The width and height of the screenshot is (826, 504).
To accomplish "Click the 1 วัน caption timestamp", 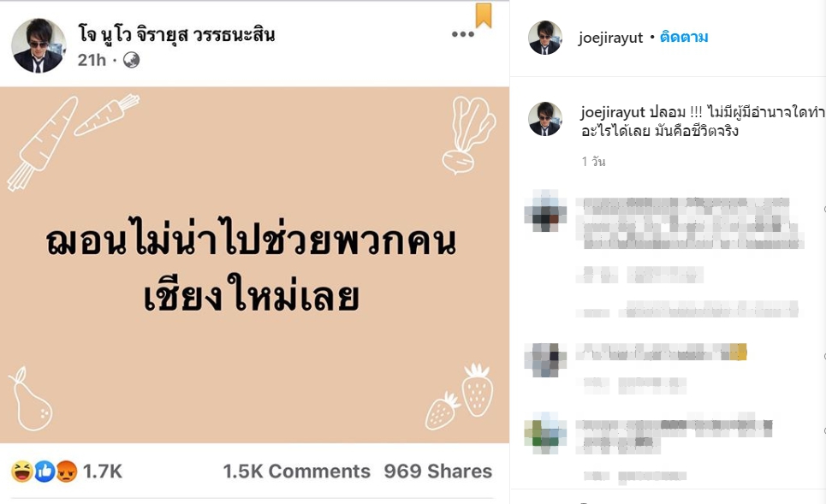I will (x=593, y=161).
